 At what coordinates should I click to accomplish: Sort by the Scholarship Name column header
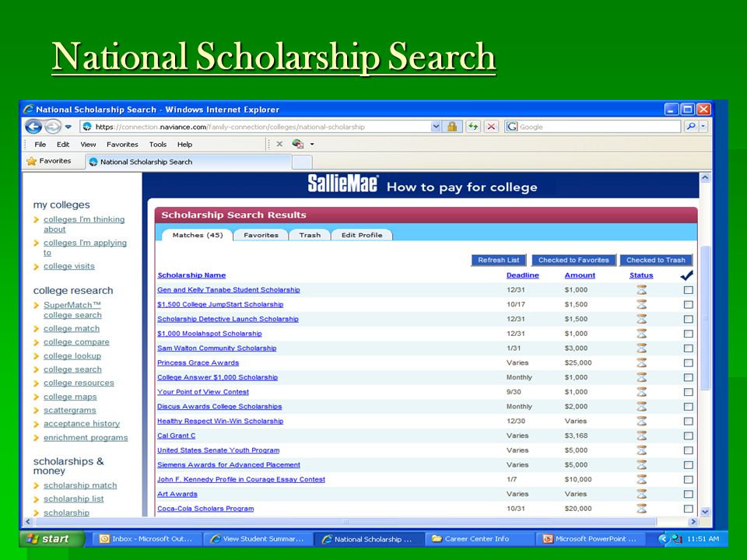click(x=191, y=275)
